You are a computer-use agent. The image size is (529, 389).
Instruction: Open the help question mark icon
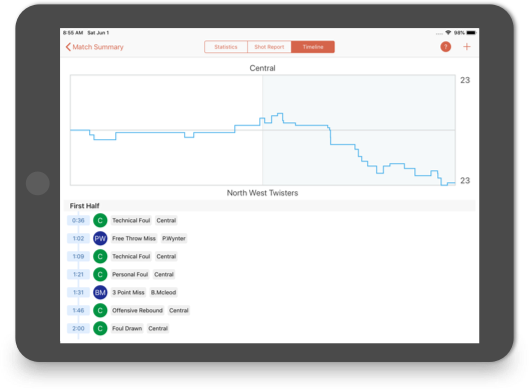[445, 47]
